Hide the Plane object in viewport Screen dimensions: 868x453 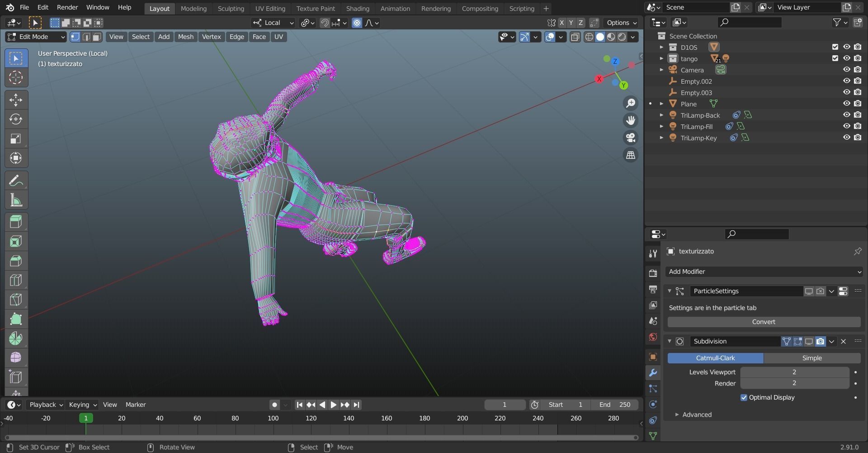pos(847,104)
